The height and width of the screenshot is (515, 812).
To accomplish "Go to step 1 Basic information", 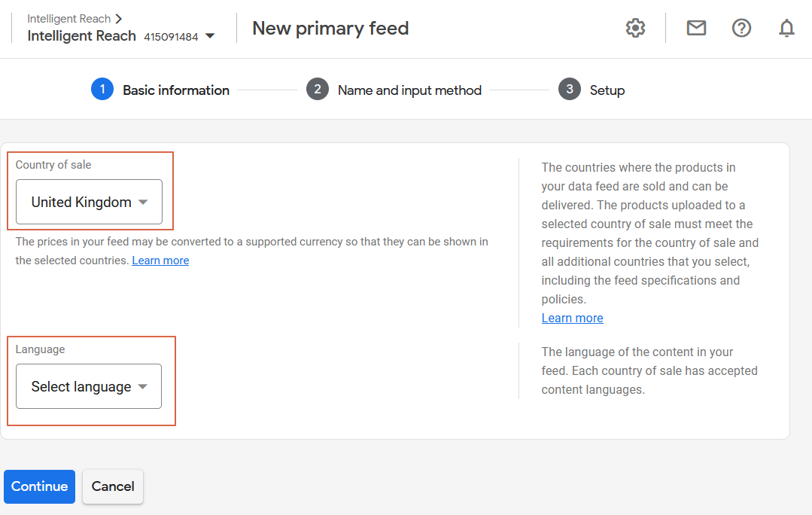I will click(x=160, y=90).
